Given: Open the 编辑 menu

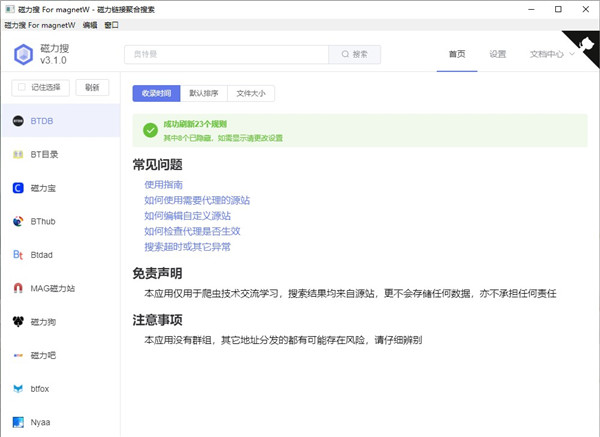Looking at the screenshot, I should tap(90, 25).
